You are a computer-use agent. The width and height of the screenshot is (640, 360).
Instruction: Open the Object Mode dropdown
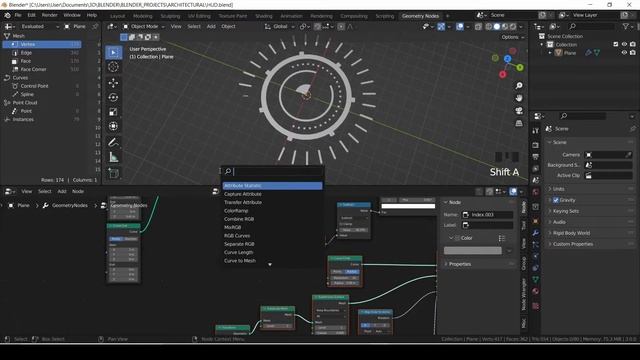click(144, 27)
